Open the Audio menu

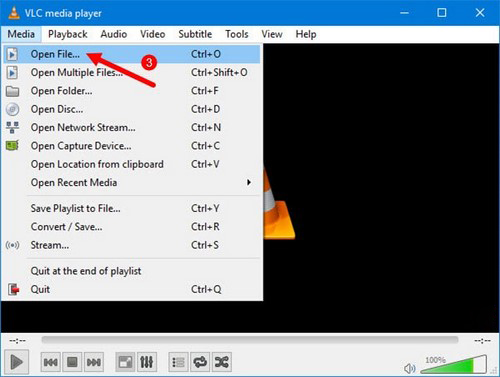114,34
